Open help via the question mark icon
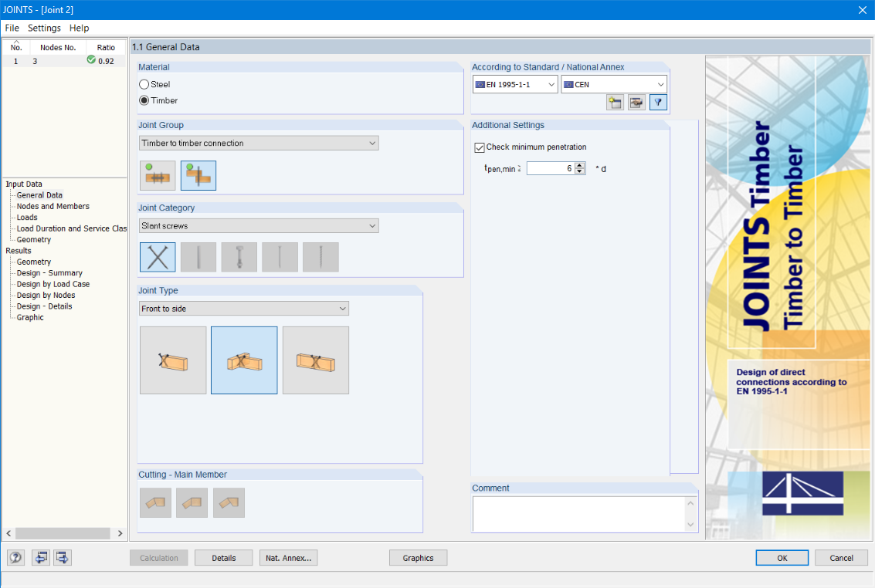Image resolution: width=875 pixels, height=588 pixels. [15, 557]
